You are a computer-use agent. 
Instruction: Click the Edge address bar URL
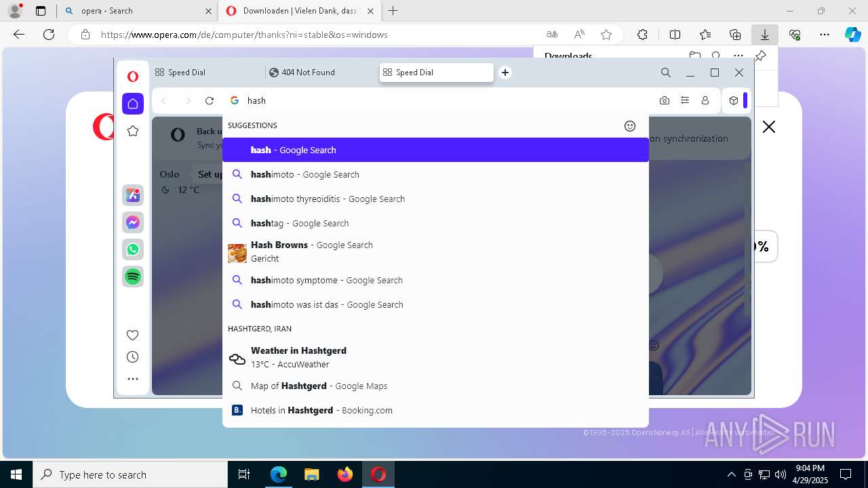244,35
